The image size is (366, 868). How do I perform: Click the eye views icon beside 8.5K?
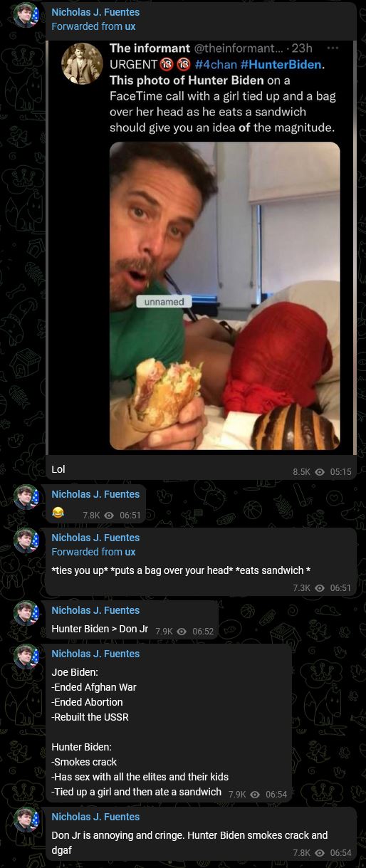coord(320,471)
